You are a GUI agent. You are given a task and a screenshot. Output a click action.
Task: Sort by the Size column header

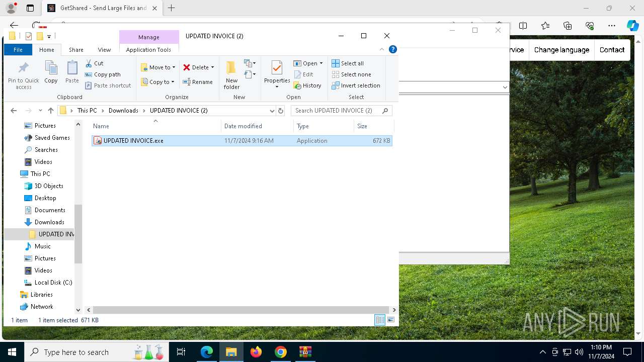(x=373, y=126)
